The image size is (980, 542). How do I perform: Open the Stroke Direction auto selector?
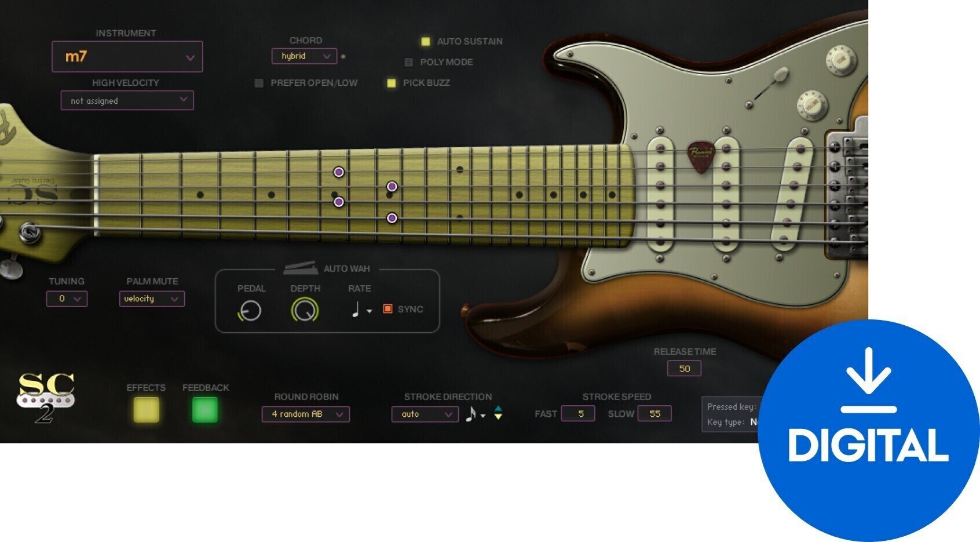tap(425, 414)
